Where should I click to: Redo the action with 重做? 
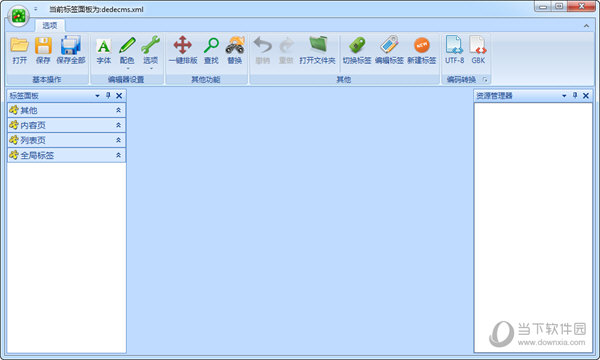tap(286, 50)
